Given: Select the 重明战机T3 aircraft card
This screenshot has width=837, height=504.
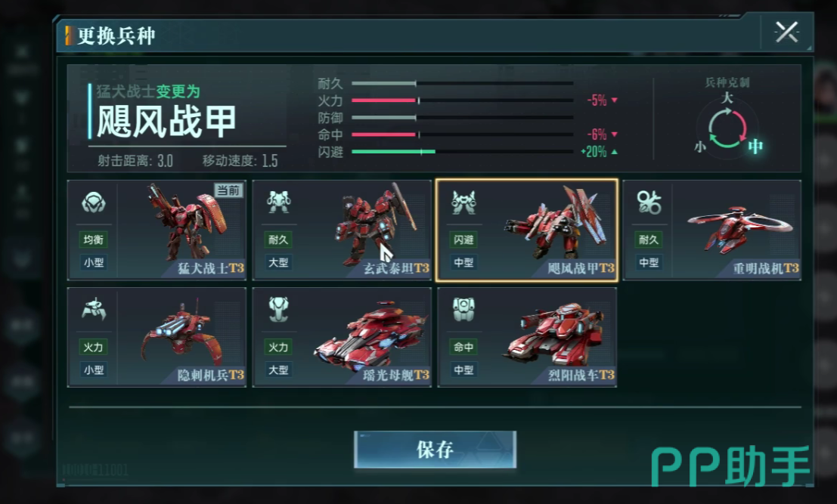Looking at the screenshot, I should tap(712, 230).
